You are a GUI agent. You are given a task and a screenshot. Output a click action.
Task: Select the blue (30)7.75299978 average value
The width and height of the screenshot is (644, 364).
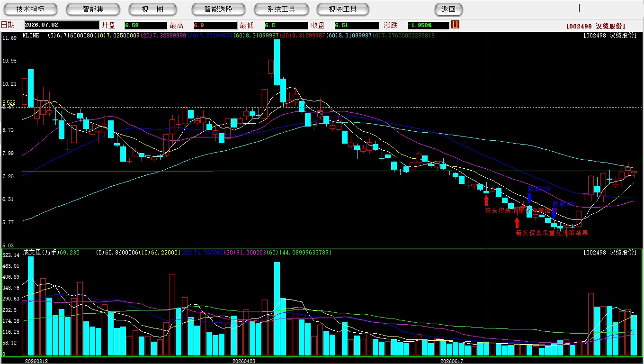(209, 36)
